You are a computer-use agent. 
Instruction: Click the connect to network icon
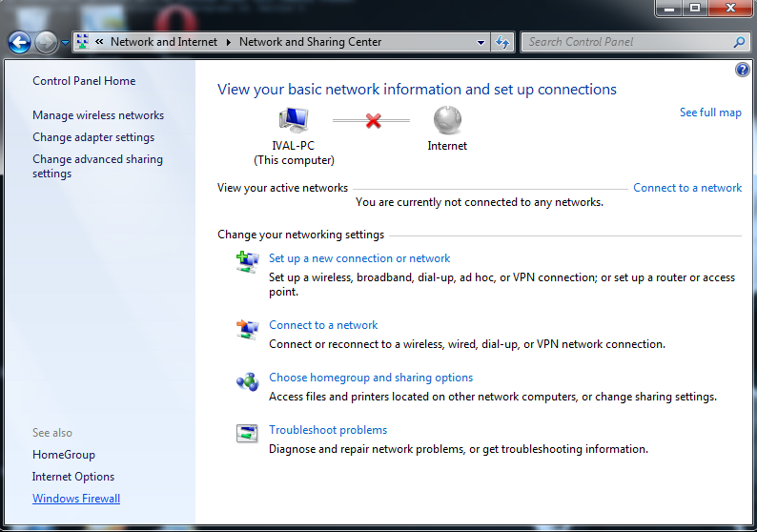(247, 329)
